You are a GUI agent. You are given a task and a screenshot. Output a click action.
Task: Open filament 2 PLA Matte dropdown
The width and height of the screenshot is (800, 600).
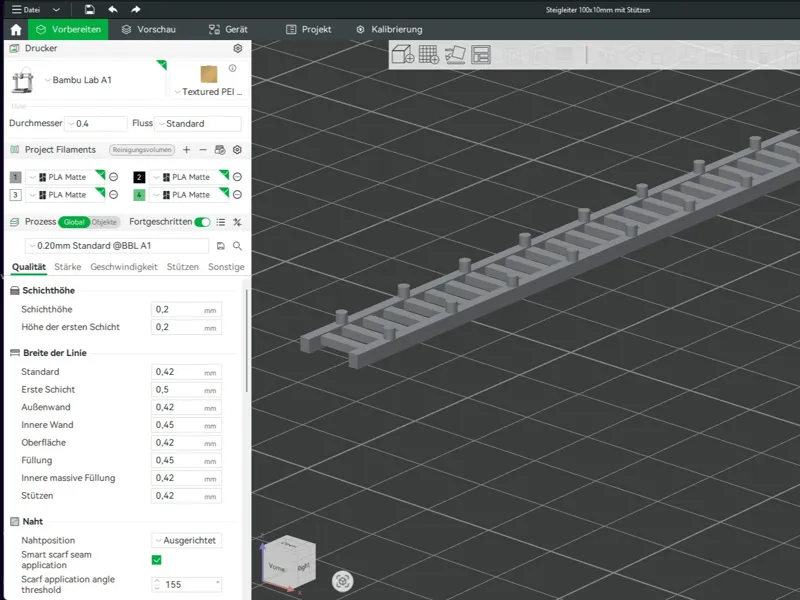pyautogui.click(x=189, y=177)
